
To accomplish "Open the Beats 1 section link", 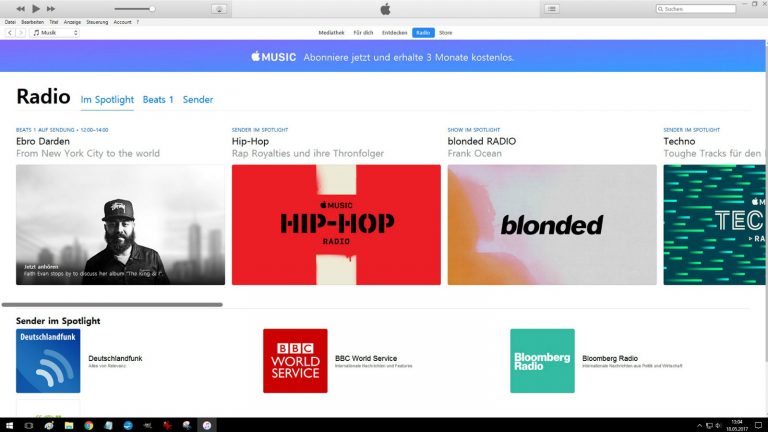I will tap(158, 99).
